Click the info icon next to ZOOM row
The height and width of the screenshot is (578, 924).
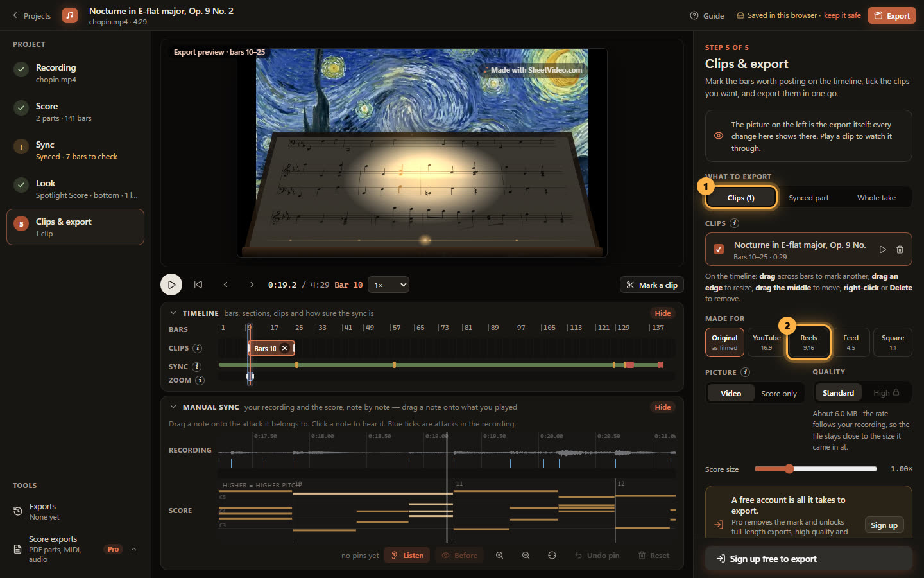tap(200, 380)
